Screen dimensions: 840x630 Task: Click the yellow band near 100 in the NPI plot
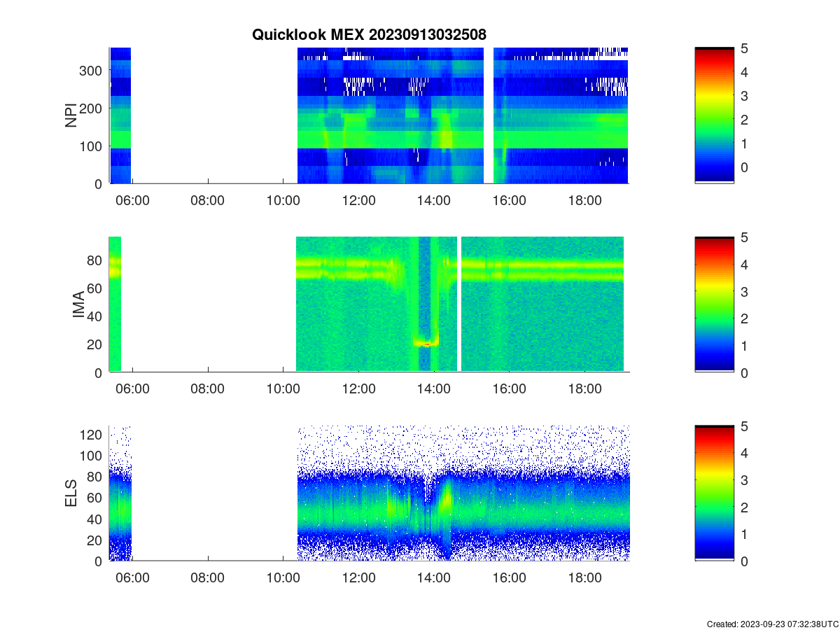point(446,139)
